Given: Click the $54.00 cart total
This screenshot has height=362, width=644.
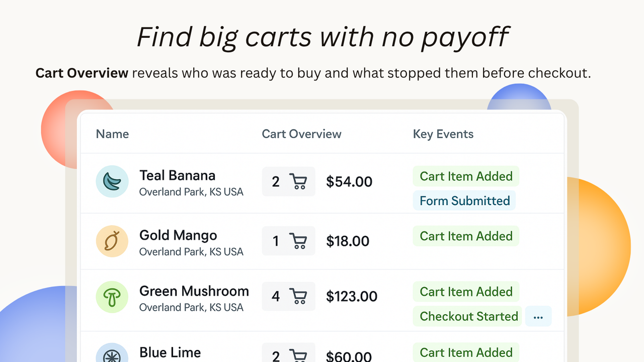Looking at the screenshot, I should click(349, 182).
